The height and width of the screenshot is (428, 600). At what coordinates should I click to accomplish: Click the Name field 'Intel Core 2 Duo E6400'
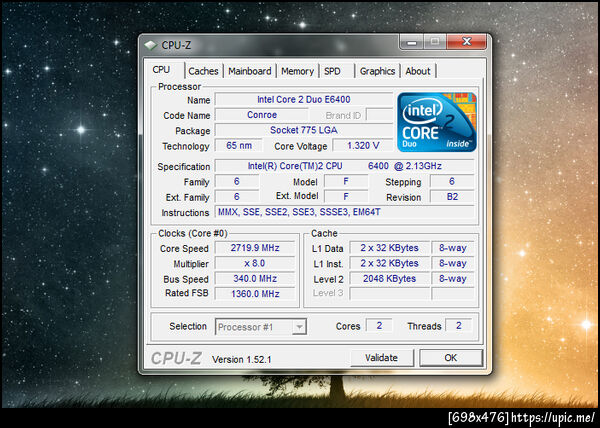click(x=304, y=99)
